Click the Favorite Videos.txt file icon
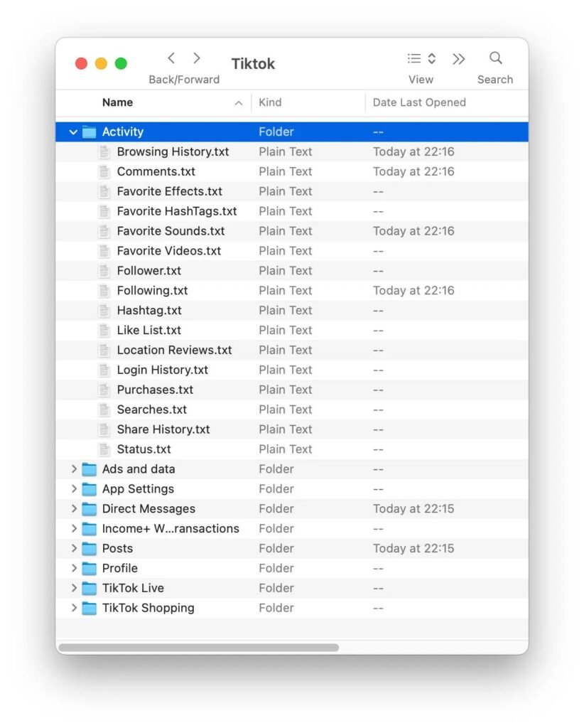Image resolution: width=584 pixels, height=728 pixels. (104, 251)
